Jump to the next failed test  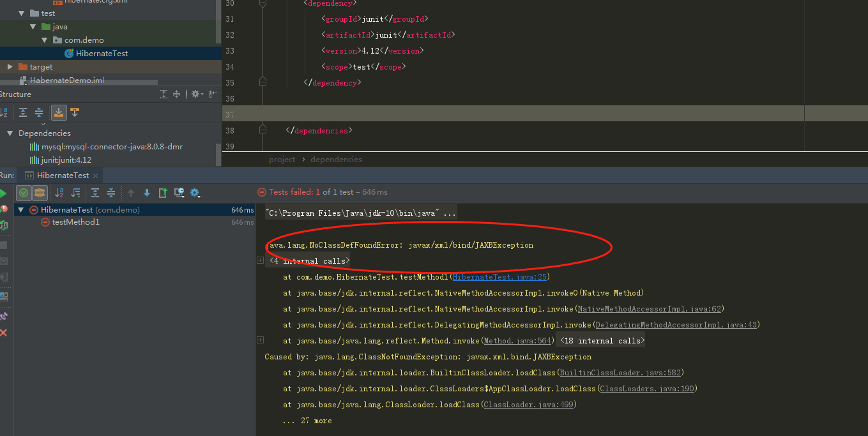pos(146,192)
